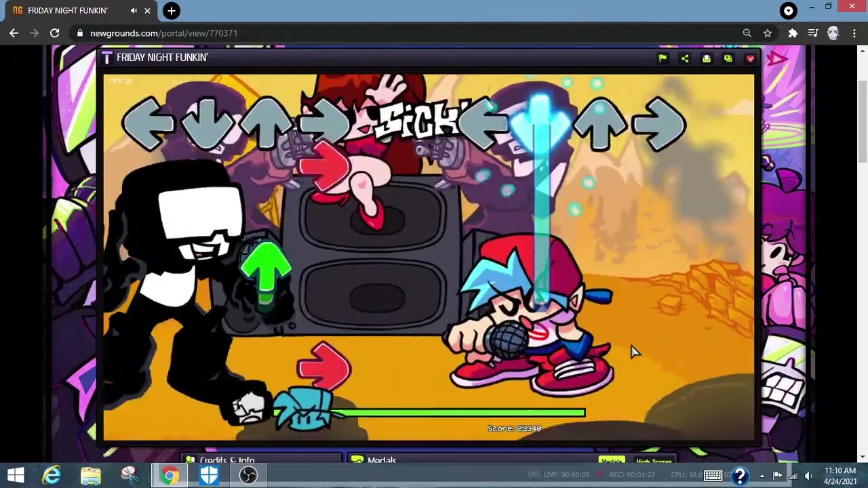Click the SICK rating popup text
The height and width of the screenshot is (488, 868).
423,121
